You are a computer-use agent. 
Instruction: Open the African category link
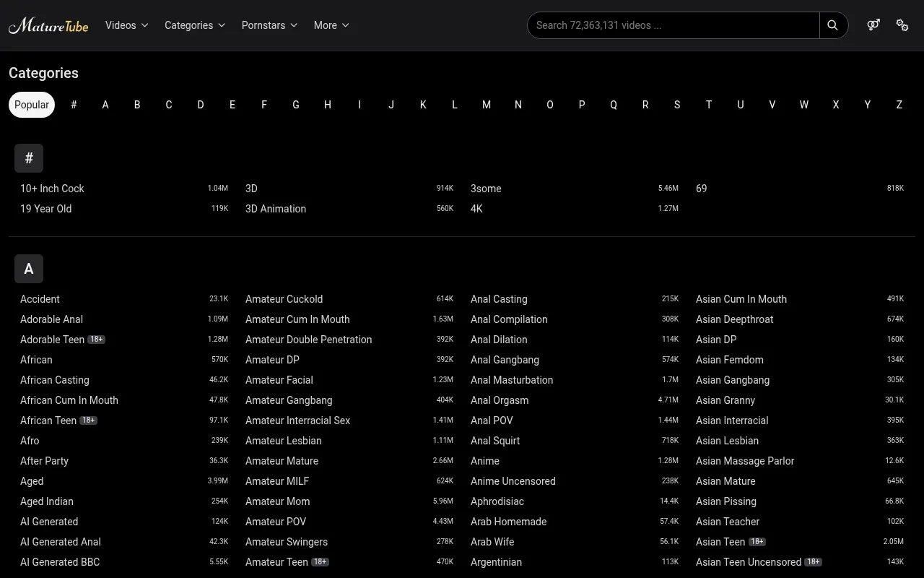[36, 360]
